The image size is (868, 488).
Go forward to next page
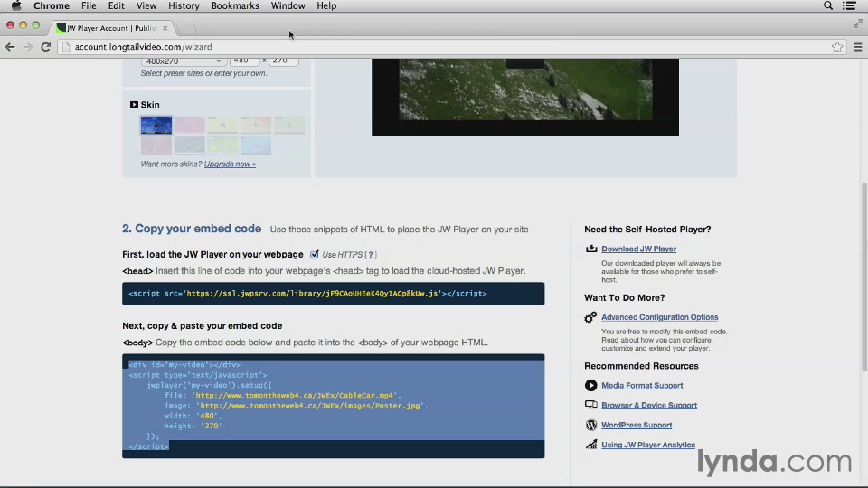(x=28, y=47)
